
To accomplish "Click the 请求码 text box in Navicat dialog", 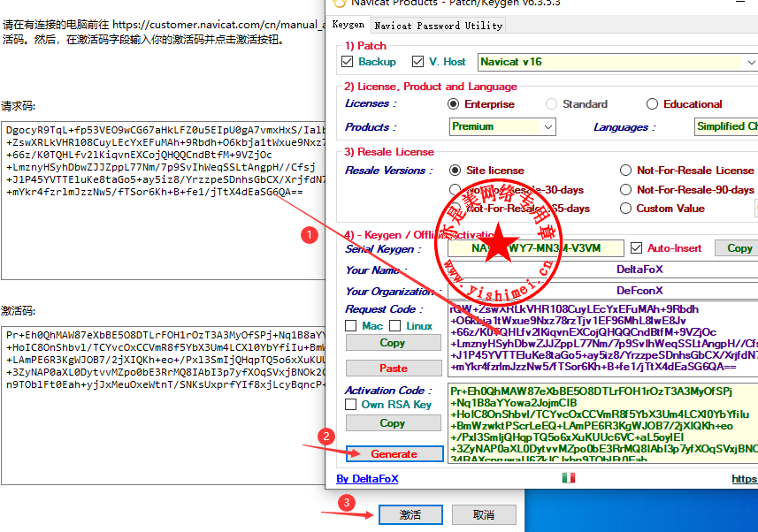I will point(164,200).
